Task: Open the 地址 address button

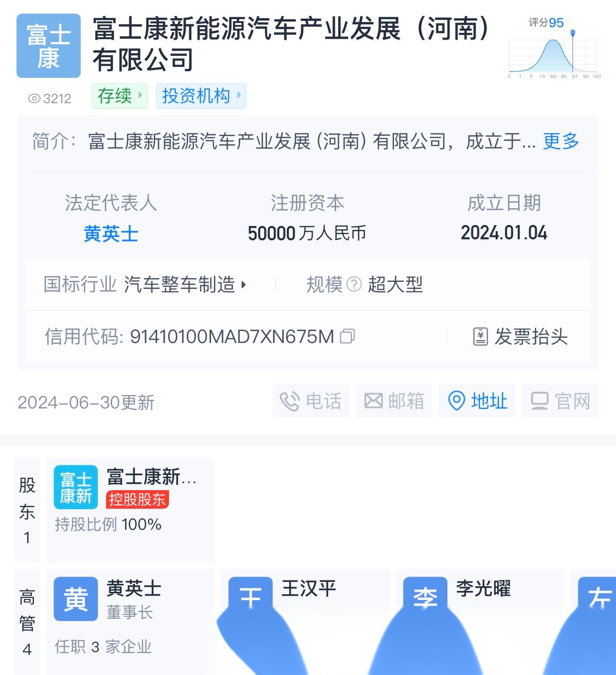Action: [x=477, y=401]
